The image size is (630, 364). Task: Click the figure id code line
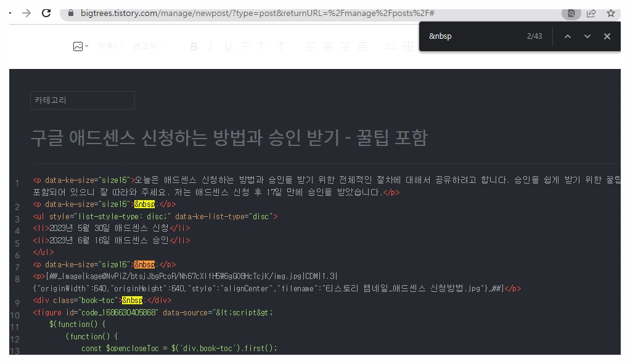153,312
